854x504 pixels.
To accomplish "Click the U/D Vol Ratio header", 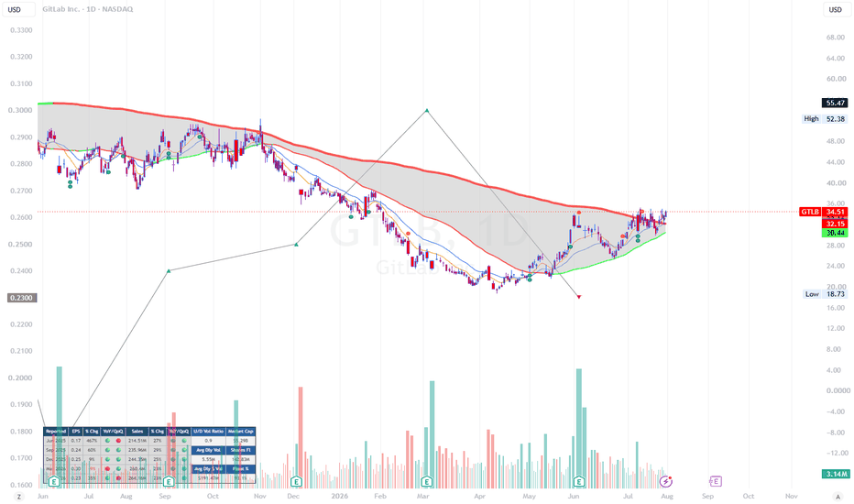I will (x=209, y=431).
